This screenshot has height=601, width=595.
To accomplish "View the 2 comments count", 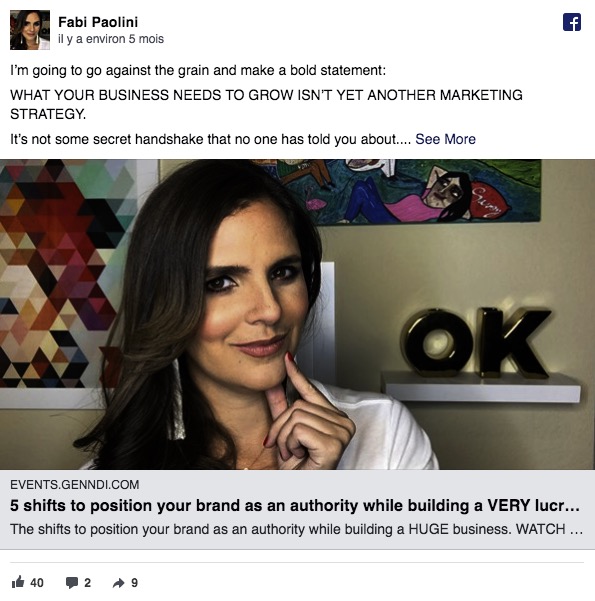I will [87, 583].
